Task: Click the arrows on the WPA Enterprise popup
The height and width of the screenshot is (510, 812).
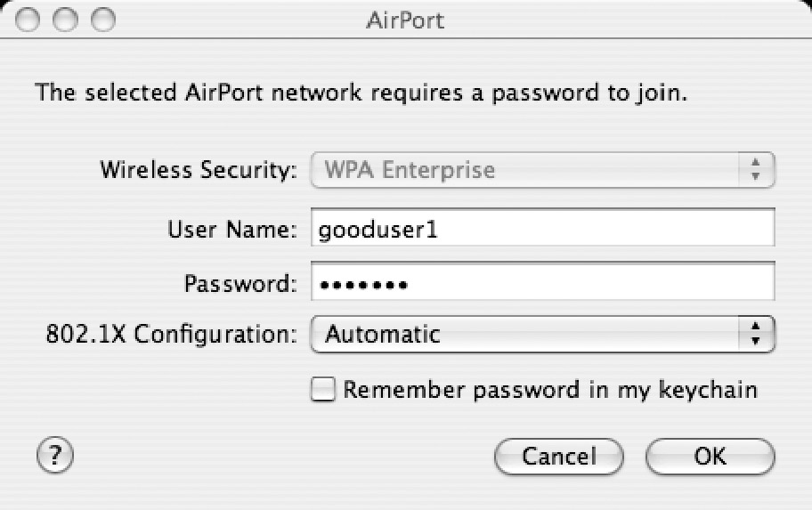Action: click(756, 170)
